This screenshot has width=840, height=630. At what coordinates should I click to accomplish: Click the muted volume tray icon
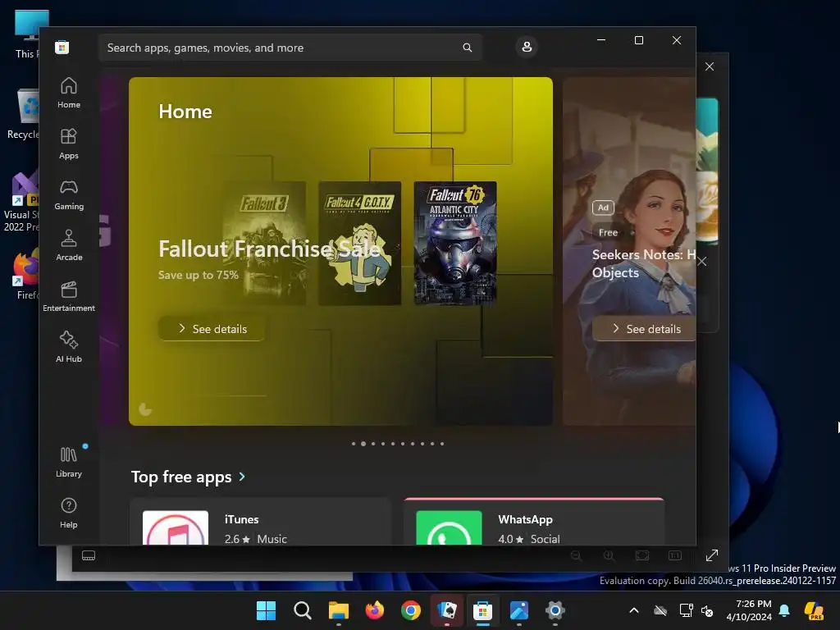pos(707,610)
